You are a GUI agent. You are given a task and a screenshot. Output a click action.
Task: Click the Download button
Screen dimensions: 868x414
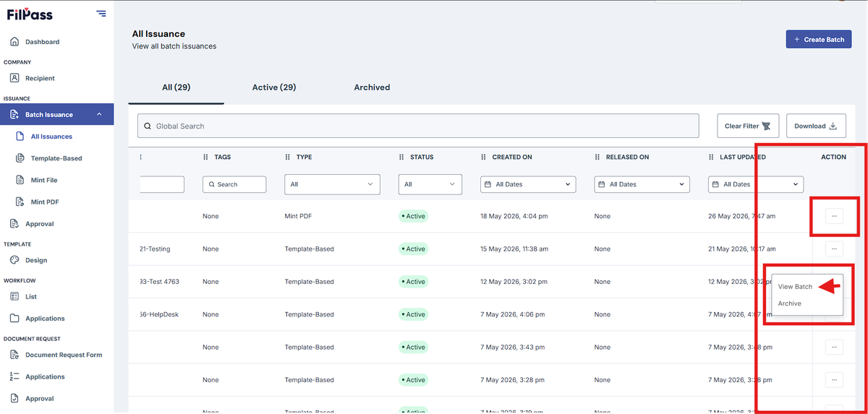816,126
